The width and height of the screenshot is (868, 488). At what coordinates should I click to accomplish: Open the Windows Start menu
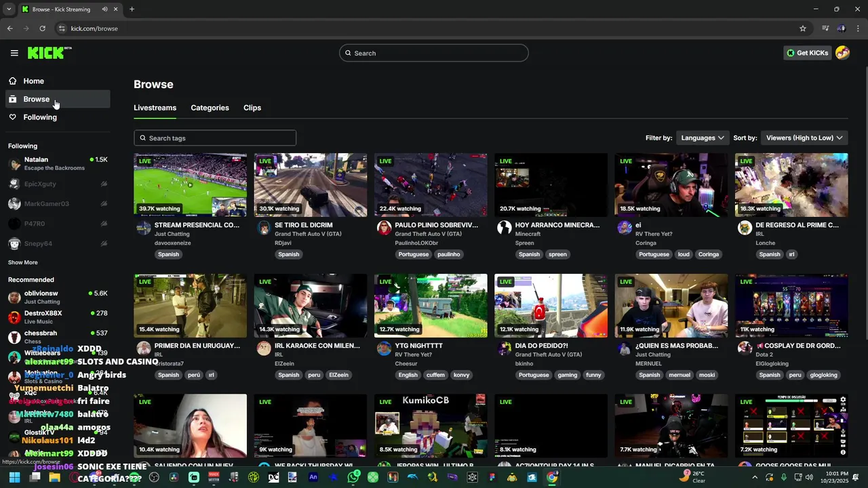coord(14,477)
